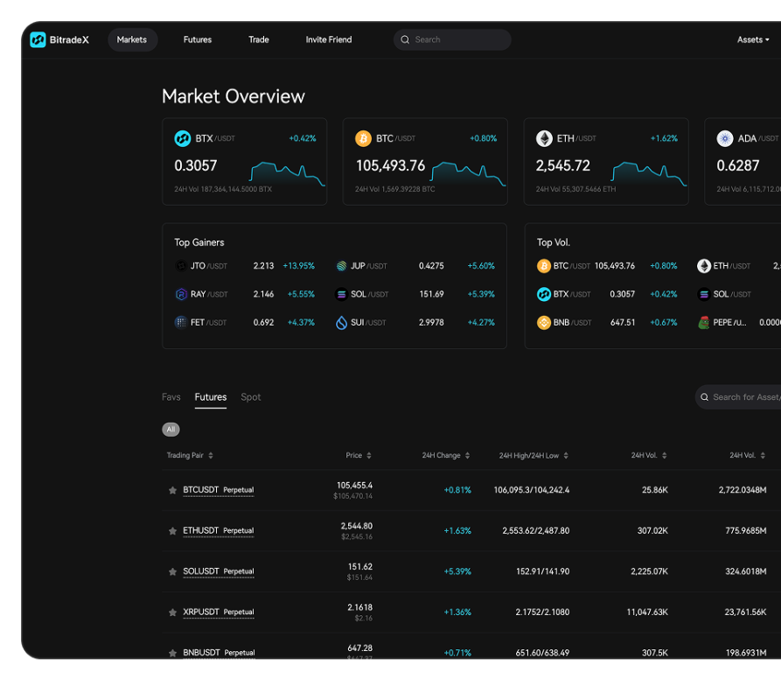The height and width of the screenshot is (700, 781).
Task: Favorite the BTCUSDT Perpetual pair star
Action: (x=172, y=491)
